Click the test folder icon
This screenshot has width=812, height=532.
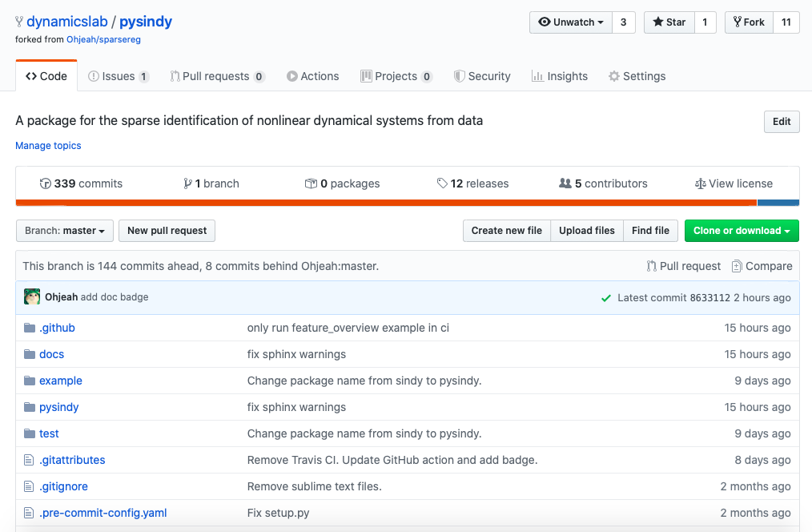(x=30, y=433)
